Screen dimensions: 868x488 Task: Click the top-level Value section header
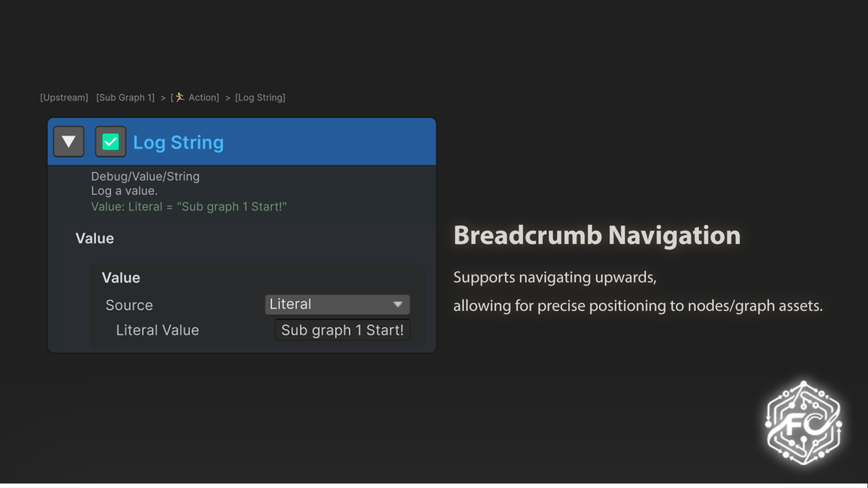coord(95,239)
